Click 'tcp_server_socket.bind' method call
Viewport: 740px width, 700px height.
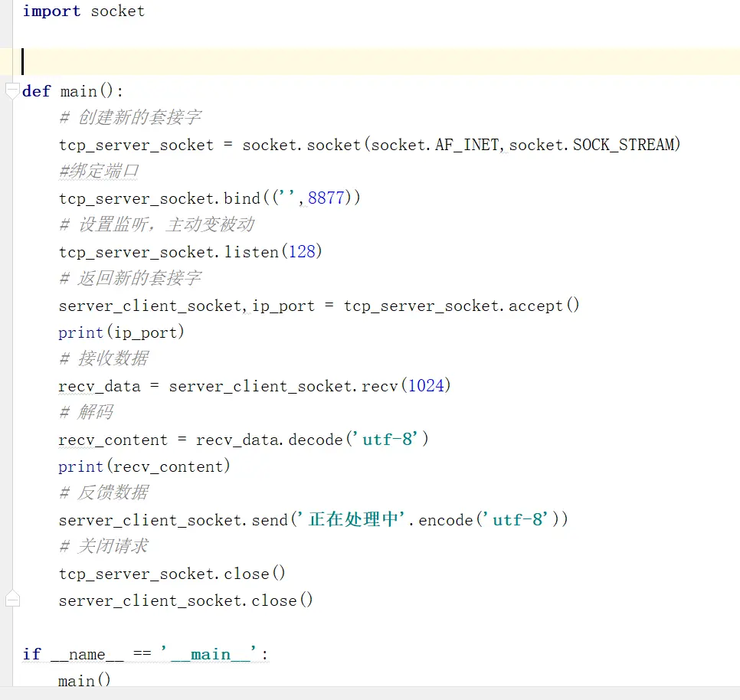159,198
